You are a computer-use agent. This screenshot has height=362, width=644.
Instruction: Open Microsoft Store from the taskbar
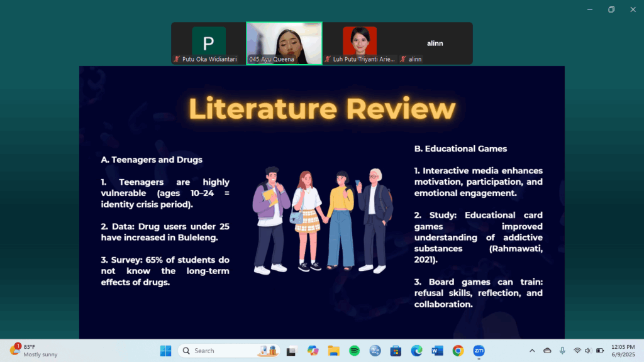[396, 351]
